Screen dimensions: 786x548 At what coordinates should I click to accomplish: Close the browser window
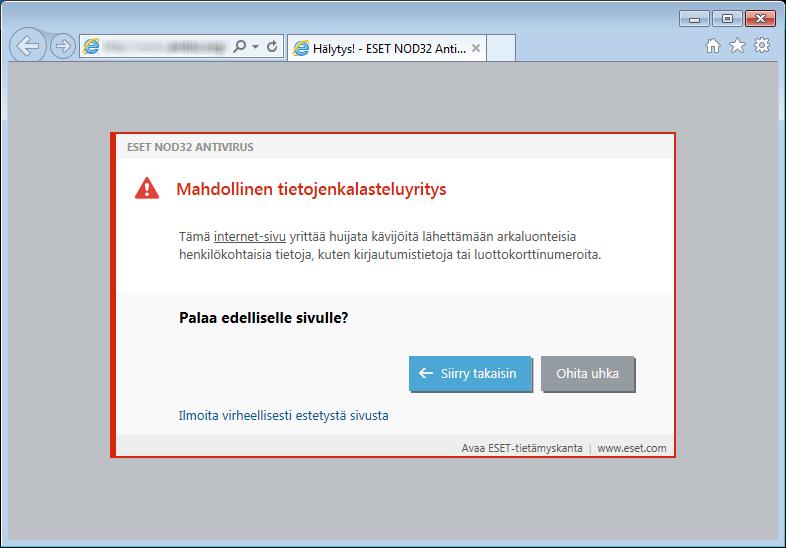760,19
